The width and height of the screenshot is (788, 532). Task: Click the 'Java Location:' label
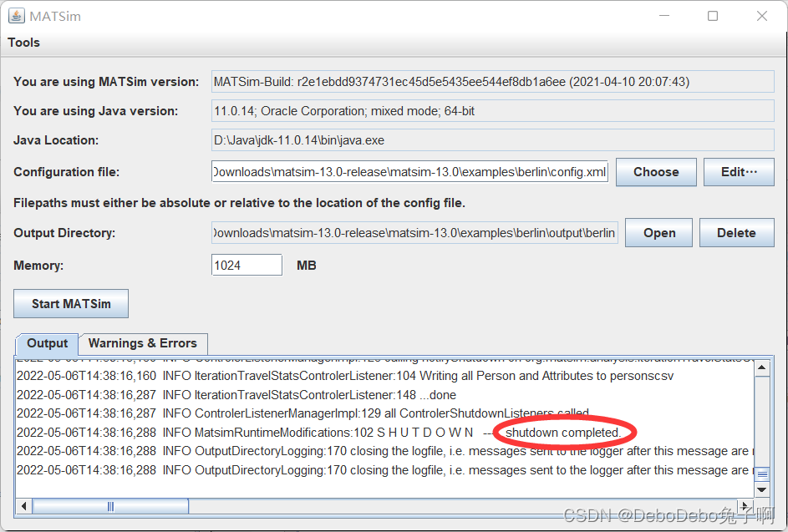pyautogui.click(x=56, y=140)
